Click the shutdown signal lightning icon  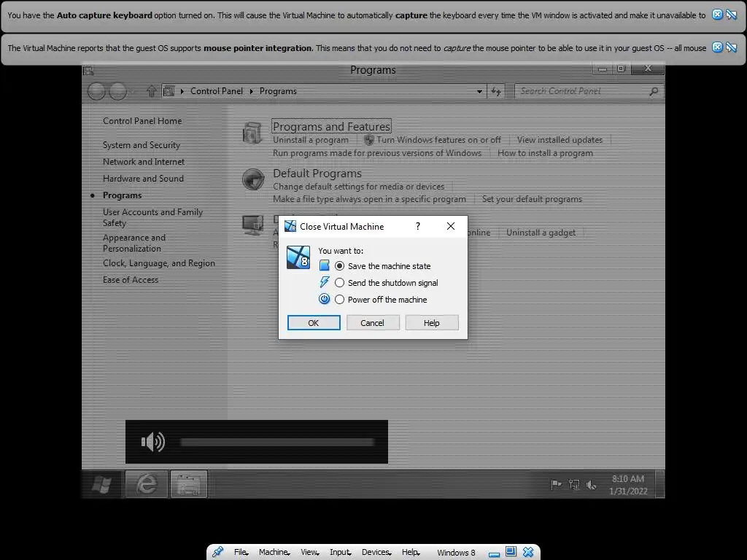pos(324,282)
